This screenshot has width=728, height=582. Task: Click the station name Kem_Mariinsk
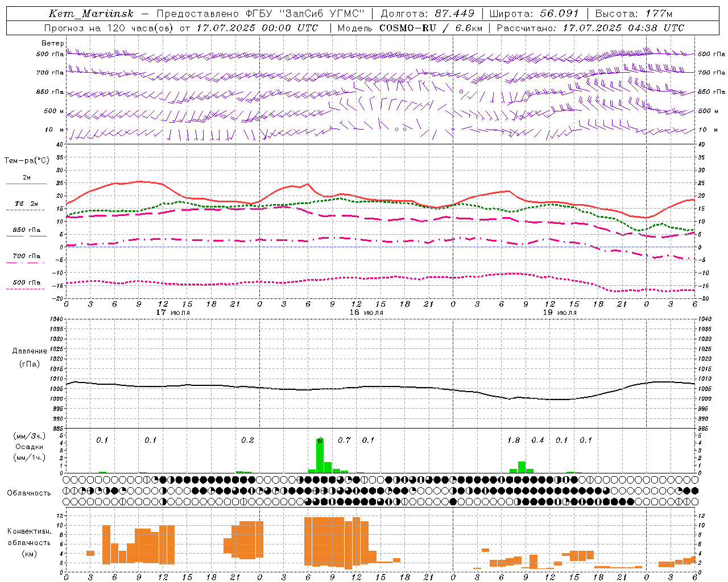92,14
